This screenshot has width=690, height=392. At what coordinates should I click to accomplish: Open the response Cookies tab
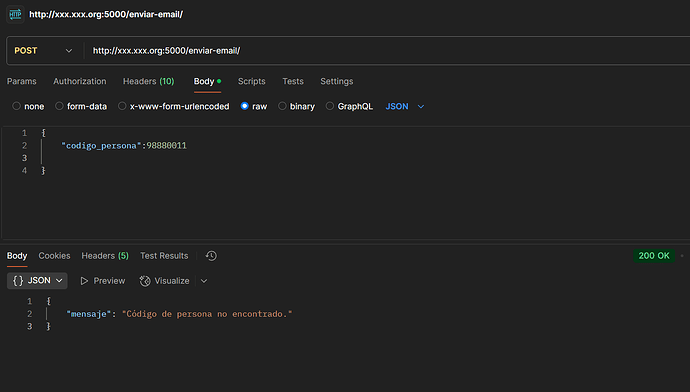coord(54,256)
